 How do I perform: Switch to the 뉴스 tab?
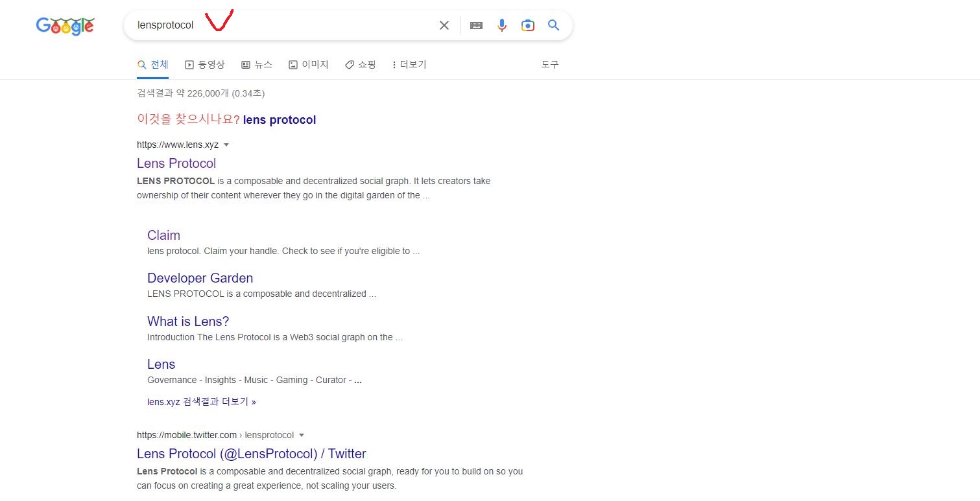[x=257, y=65]
